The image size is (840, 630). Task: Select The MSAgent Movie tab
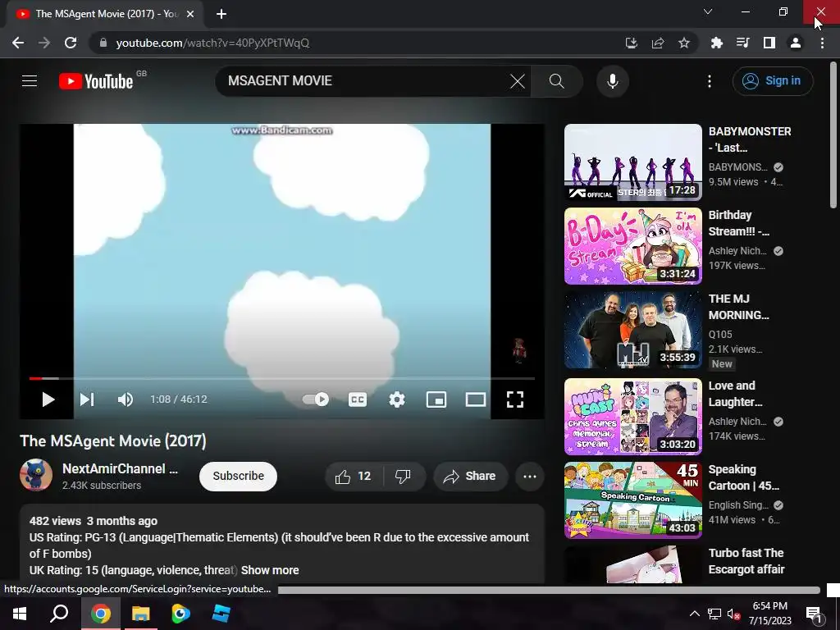pyautogui.click(x=104, y=14)
